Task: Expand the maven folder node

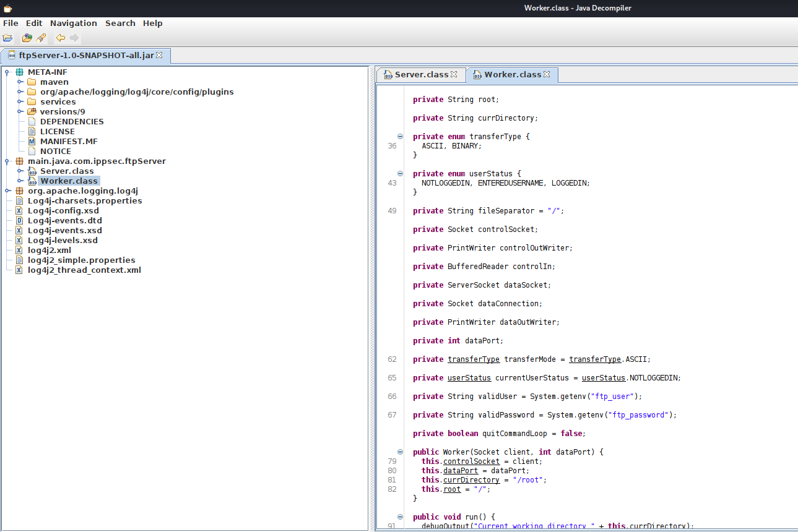Action: click(20, 82)
